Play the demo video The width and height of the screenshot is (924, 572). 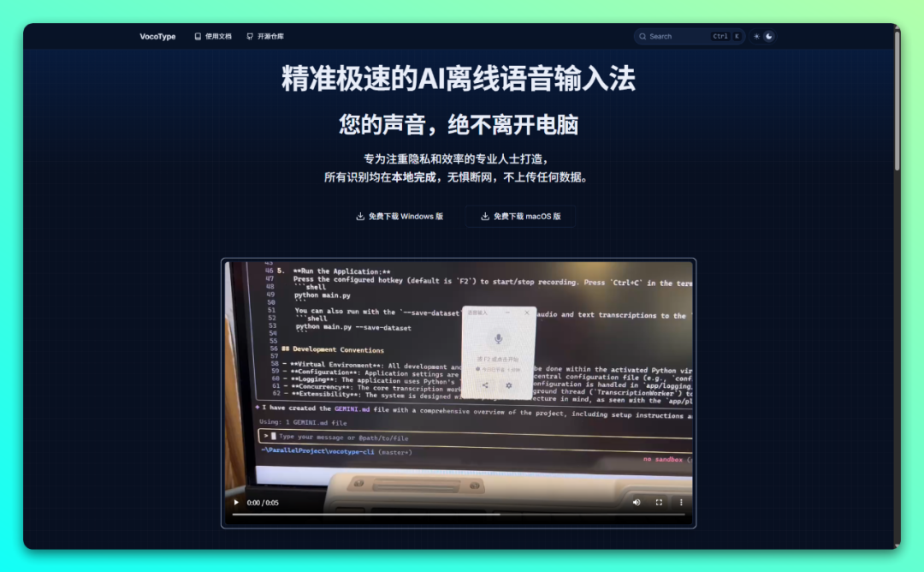coord(235,503)
